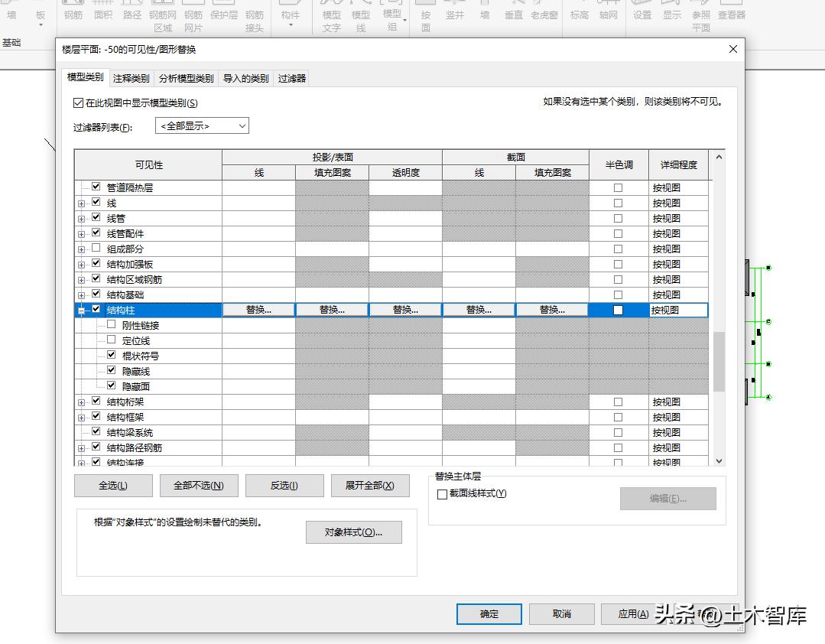Open the 过滤器 tab

tap(294, 77)
